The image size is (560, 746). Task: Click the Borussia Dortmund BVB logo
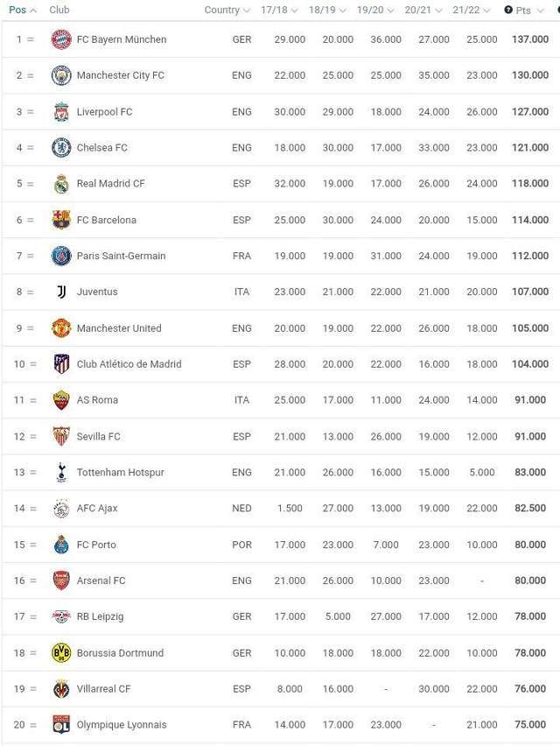[x=61, y=653]
